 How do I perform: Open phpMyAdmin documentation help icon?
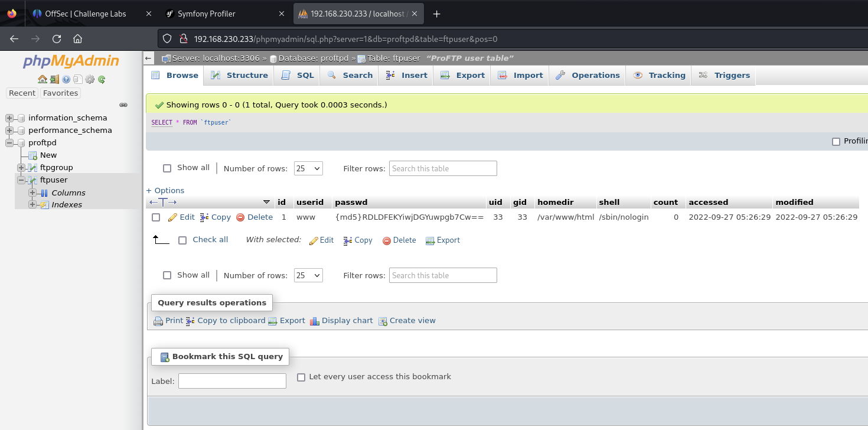click(66, 79)
